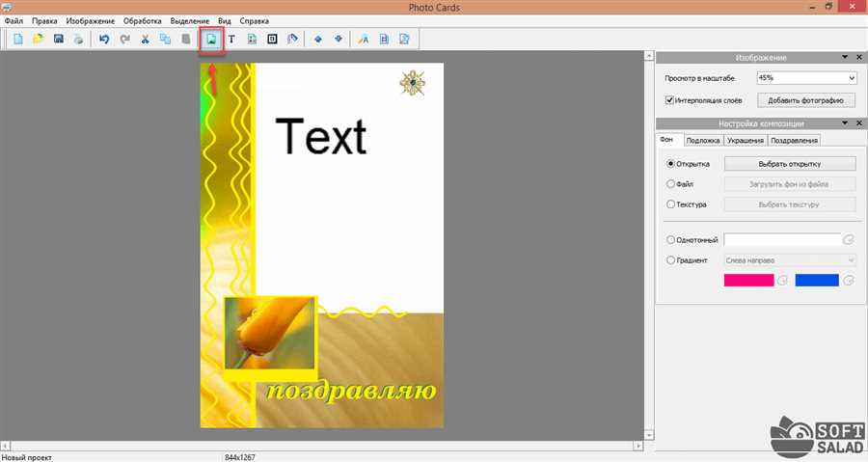Screen dimensions: 868x462
Task: Click the pink gradient color swatch
Action: [x=748, y=280]
